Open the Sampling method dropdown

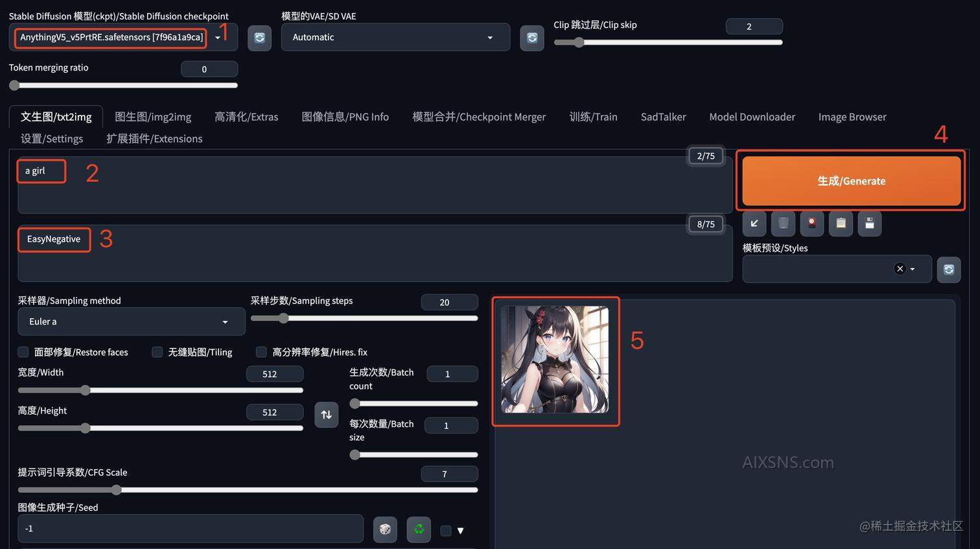click(131, 321)
